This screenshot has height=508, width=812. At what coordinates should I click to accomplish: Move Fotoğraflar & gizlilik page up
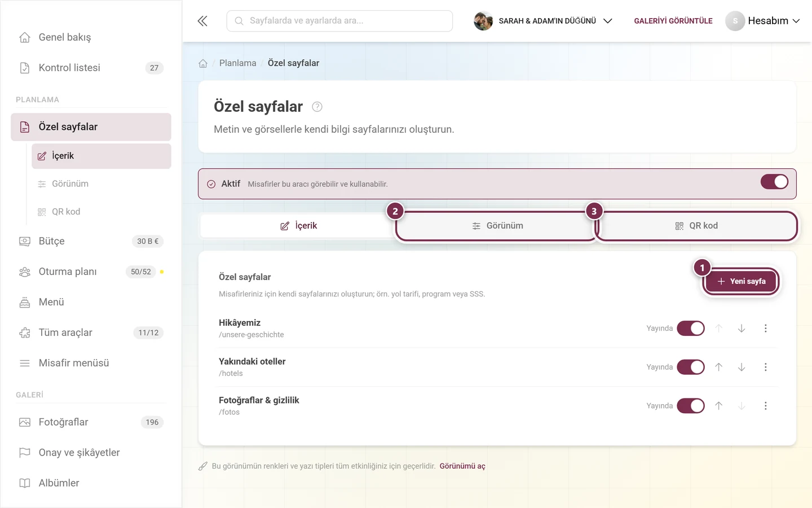(719, 406)
